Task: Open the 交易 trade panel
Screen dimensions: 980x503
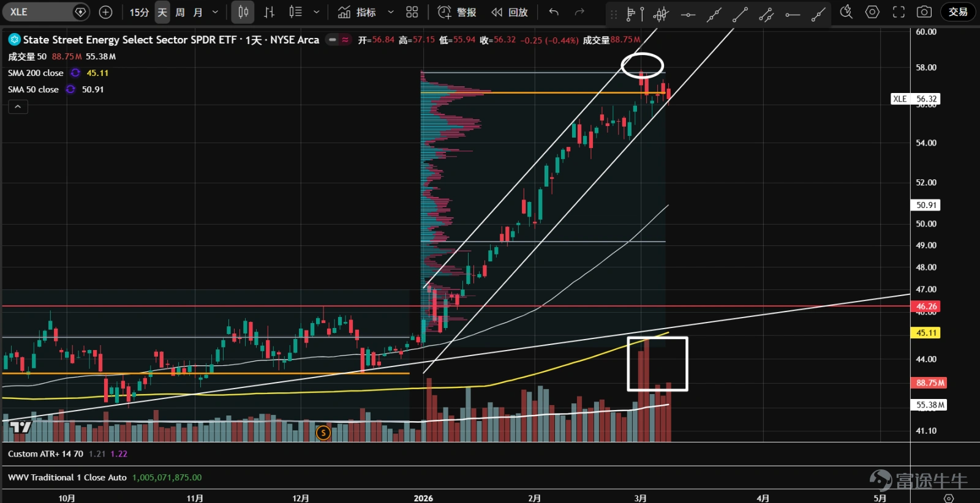Action: 958,12
